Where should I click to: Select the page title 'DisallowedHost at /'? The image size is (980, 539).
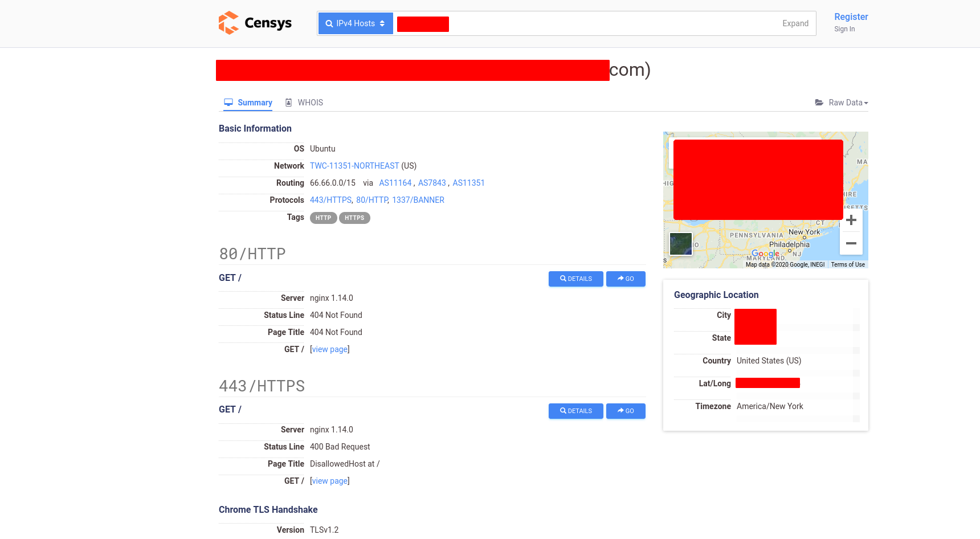coord(345,464)
